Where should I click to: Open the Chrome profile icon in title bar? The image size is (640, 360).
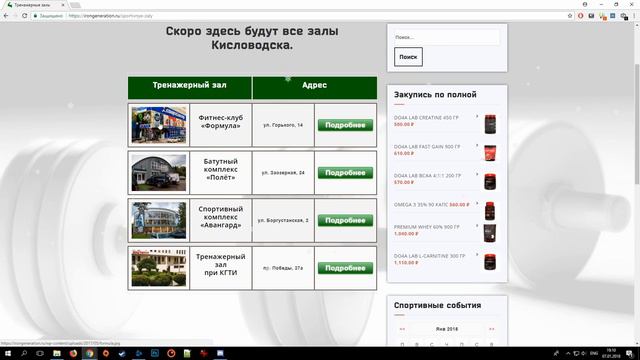pyautogui.click(x=585, y=4)
